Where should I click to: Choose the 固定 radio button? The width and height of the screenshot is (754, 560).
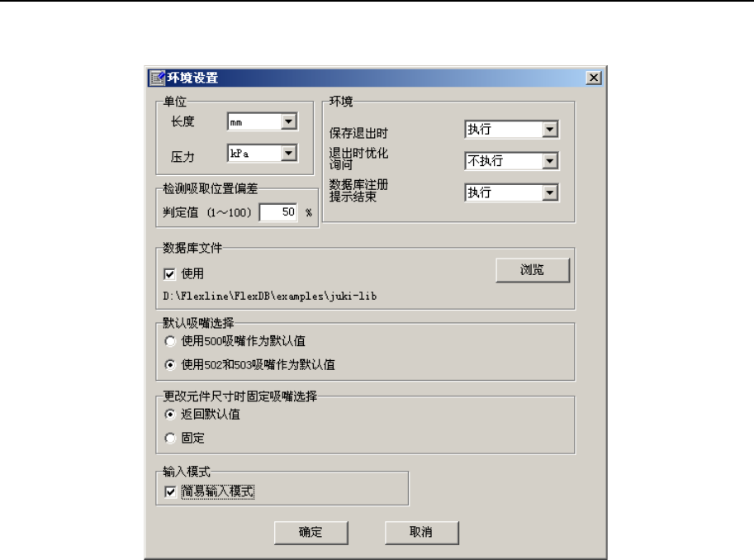pyautogui.click(x=170, y=438)
